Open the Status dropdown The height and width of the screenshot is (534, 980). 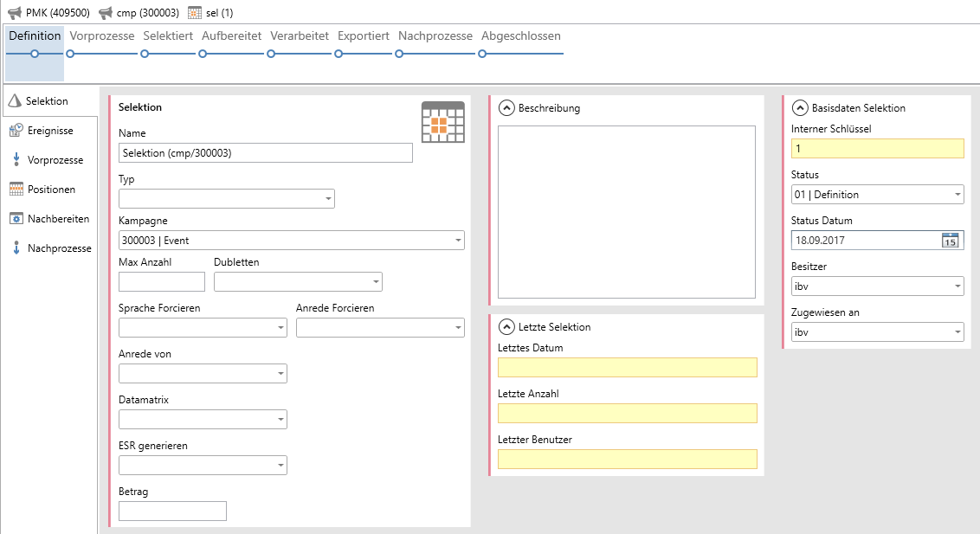pos(957,195)
